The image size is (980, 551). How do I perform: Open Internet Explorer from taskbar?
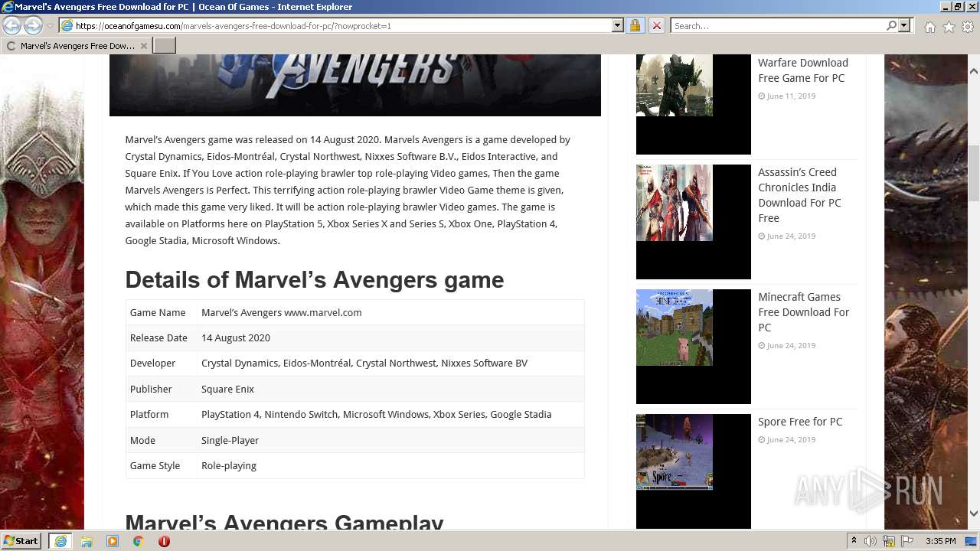(60, 541)
